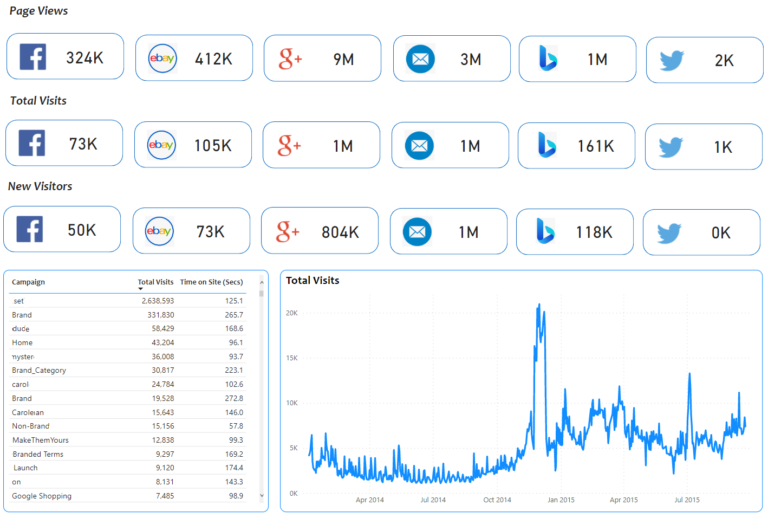The image size is (768, 518).
Task: Sort by the Total Visits column header
Action: click(x=155, y=282)
